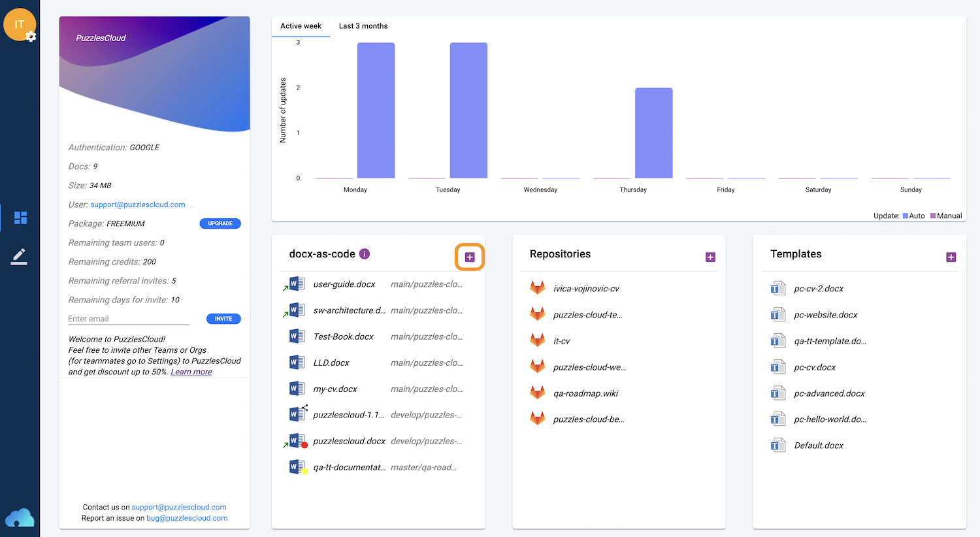Select the puzzles-cloud-te... repository

point(587,315)
